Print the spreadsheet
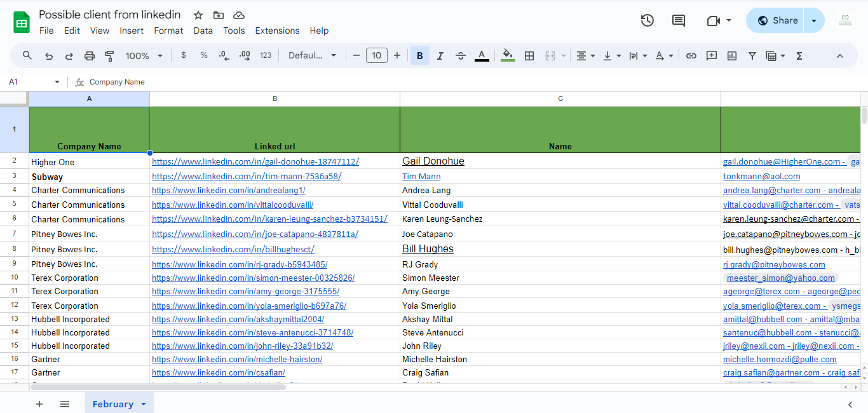This screenshot has height=413, width=868. (90, 56)
